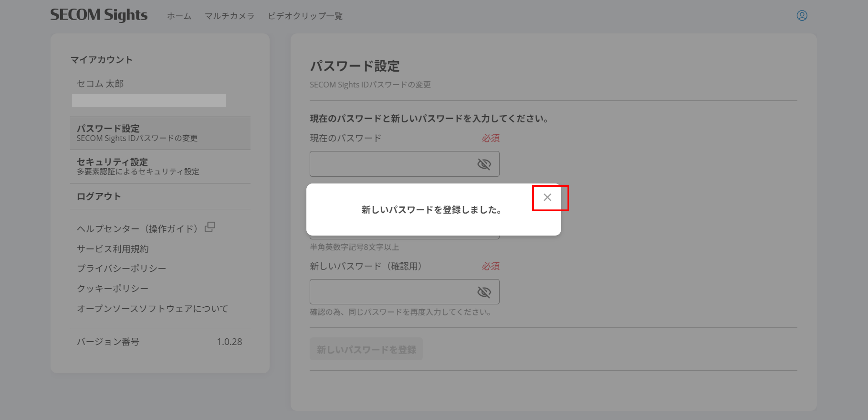
Task: Open サービス利用規約 link
Action: 112,249
